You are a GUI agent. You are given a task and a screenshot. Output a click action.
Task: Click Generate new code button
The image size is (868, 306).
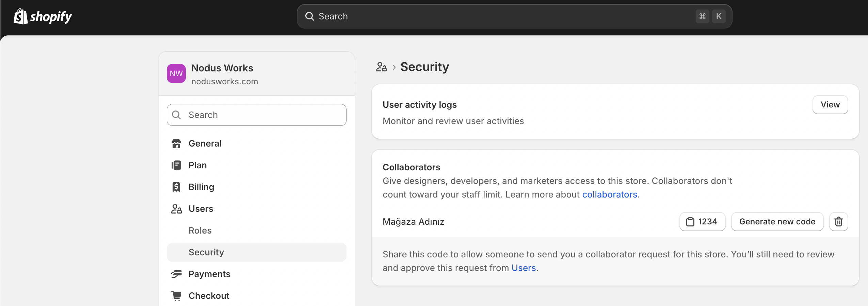(777, 222)
